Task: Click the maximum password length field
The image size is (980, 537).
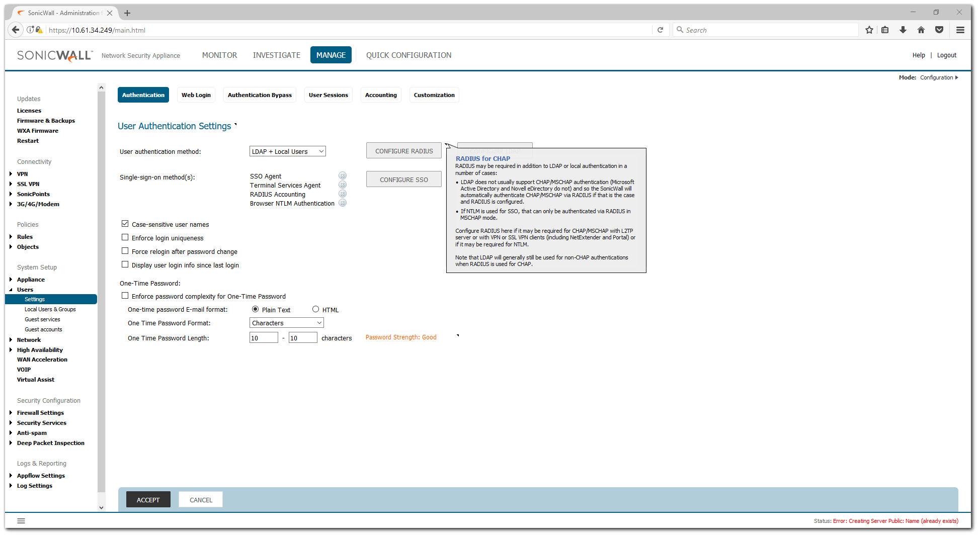Action: 303,338
